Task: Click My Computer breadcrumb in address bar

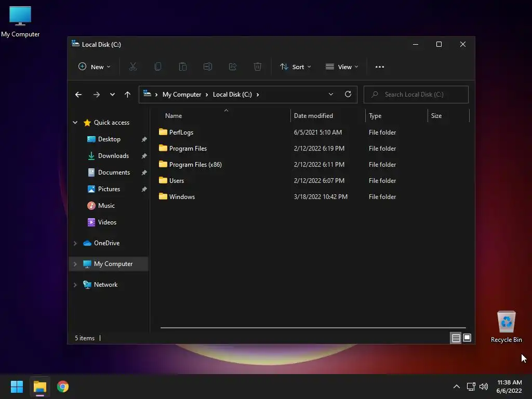Action: (x=181, y=95)
